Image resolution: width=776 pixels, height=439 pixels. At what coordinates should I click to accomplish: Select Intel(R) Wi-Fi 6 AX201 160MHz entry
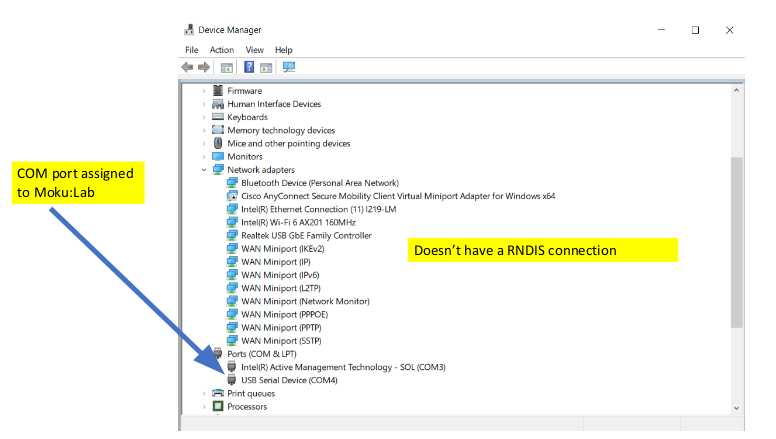(x=298, y=222)
